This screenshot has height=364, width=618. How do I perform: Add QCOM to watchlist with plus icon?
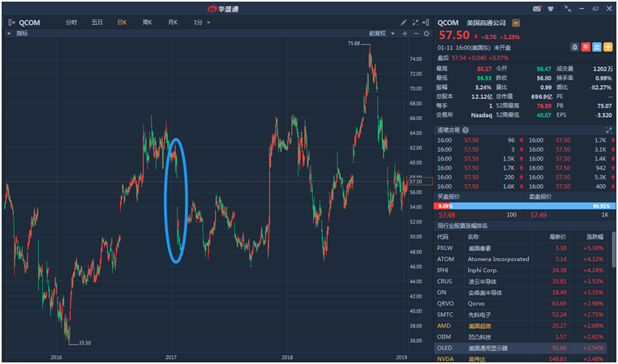click(607, 47)
